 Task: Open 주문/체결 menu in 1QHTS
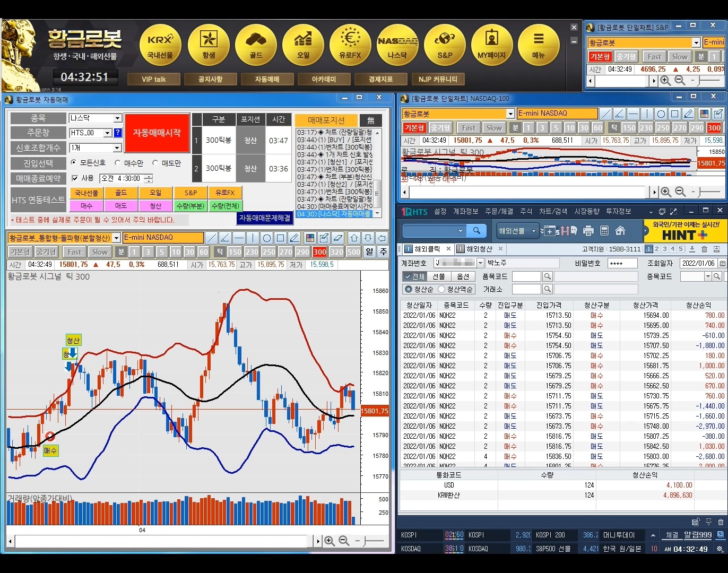point(499,211)
